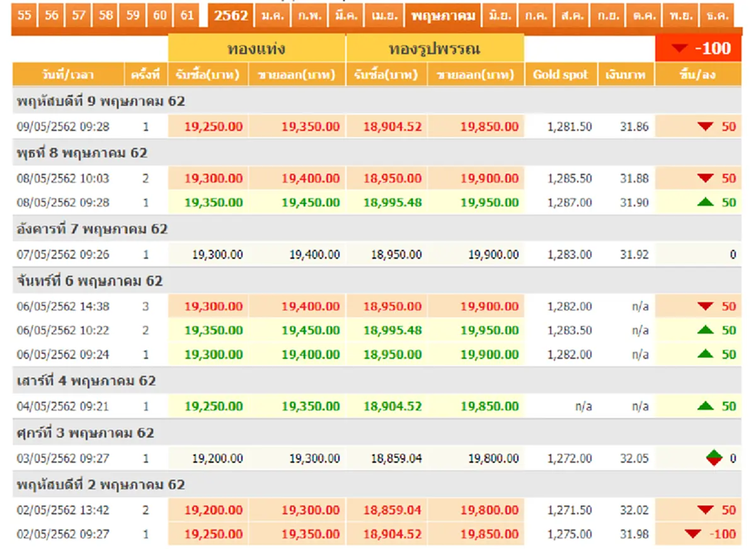Click the ทองแท่ง column group header
The width and height of the screenshot is (756, 549).
tap(256, 48)
